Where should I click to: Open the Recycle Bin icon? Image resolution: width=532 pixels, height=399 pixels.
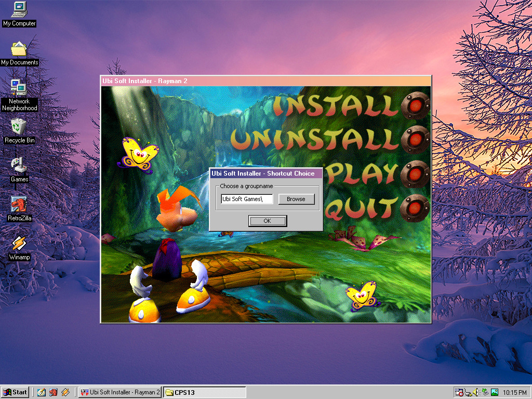click(19, 130)
